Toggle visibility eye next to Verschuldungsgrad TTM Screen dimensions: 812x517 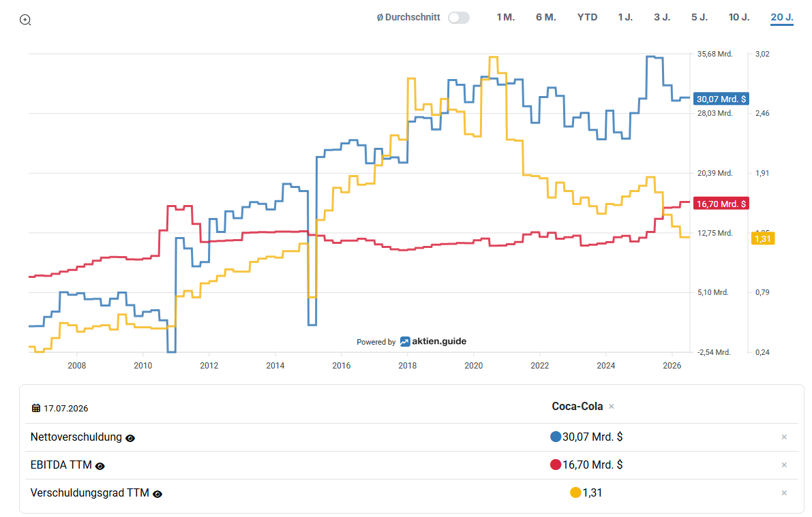click(x=157, y=495)
